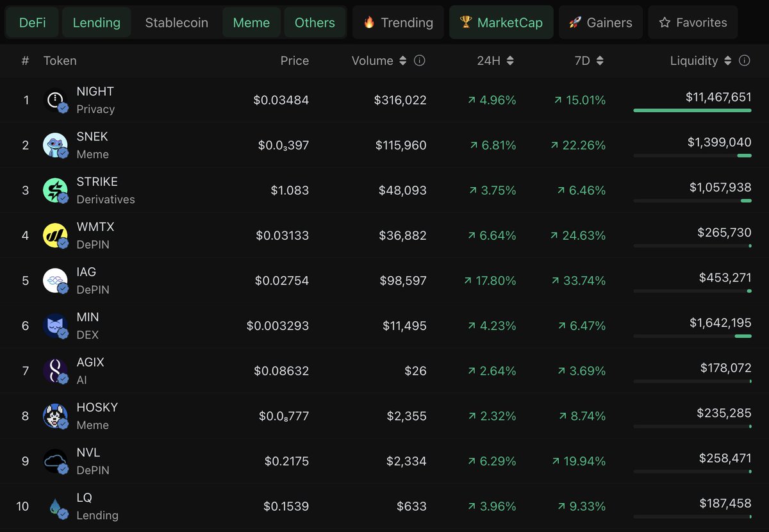The height and width of the screenshot is (532, 769).
Task: Click the MIN price $0.003293
Action: pyautogui.click(x=277, y=326)
